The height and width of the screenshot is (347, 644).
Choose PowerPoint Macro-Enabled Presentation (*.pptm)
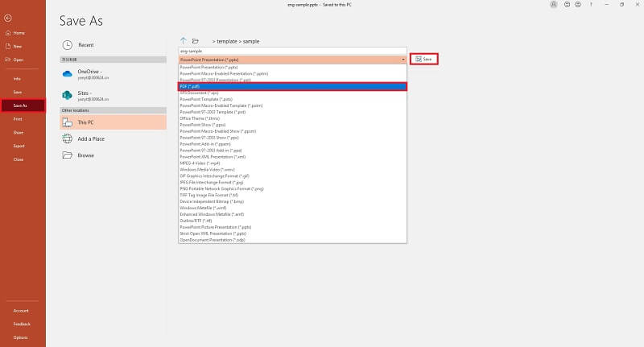pyautogui.click(x=292, y=73)
